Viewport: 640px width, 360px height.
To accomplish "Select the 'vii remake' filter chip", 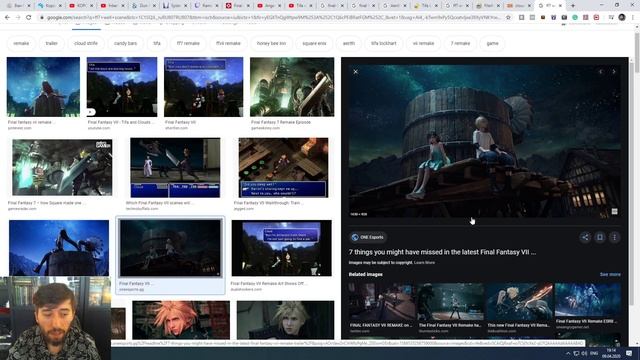I will (x=423, y=43).
